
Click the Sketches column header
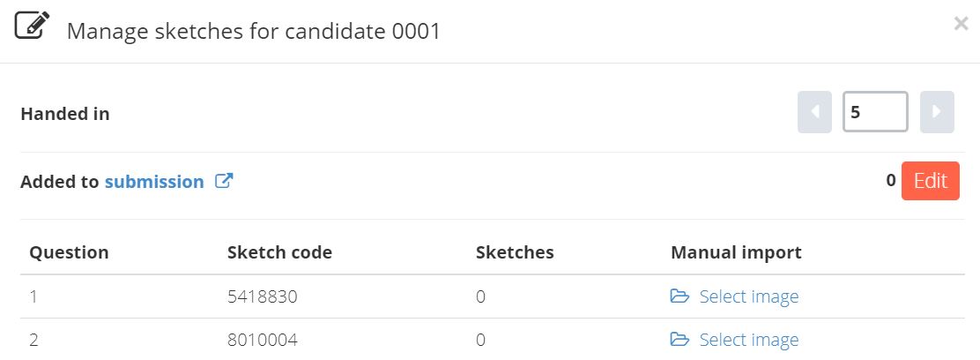pos(515,252)
